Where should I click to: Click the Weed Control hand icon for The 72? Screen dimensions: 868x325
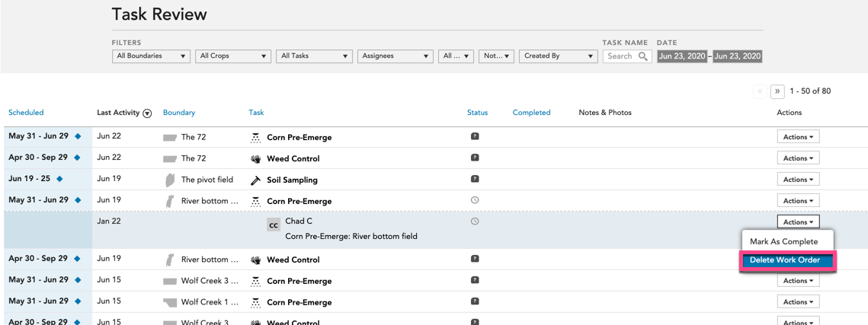point(255,158)
